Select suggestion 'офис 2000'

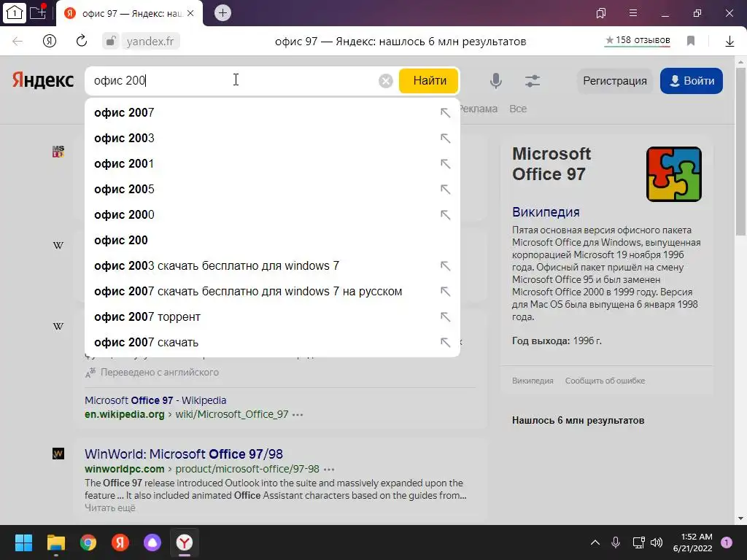point(273,215)
